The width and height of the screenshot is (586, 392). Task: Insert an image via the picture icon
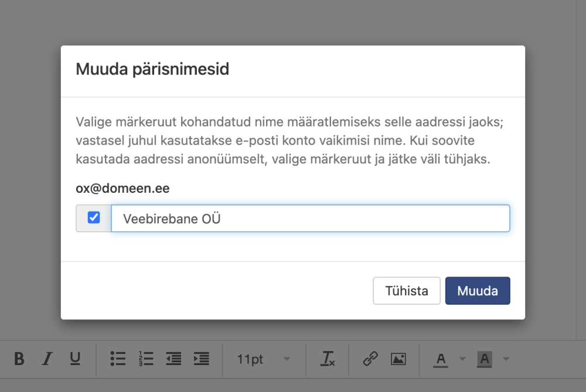point(398,359)
